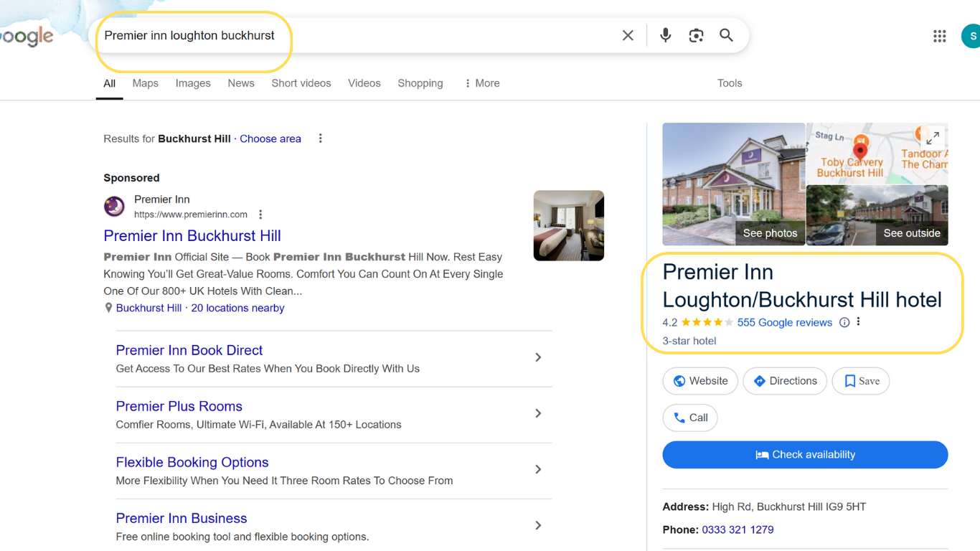Viewport: 980px width, 551px height.
Task: Switch to the News tab
Action: [x=241, y=83]
